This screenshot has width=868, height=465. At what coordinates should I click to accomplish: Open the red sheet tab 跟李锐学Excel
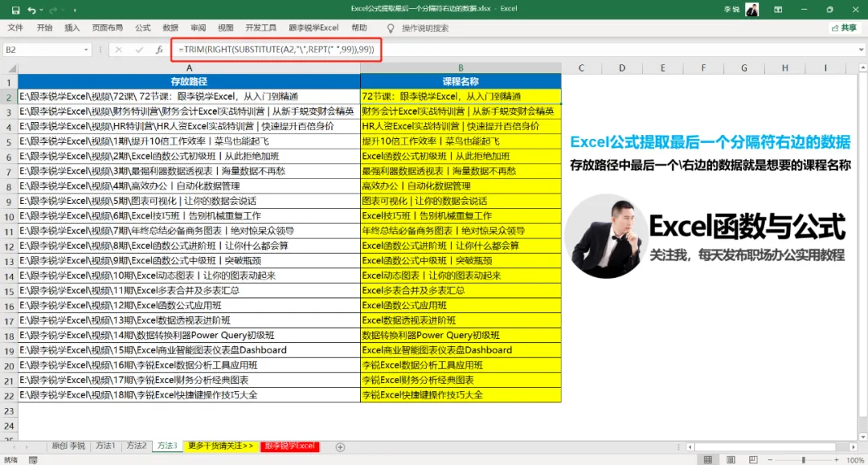[x=289, y=446]
